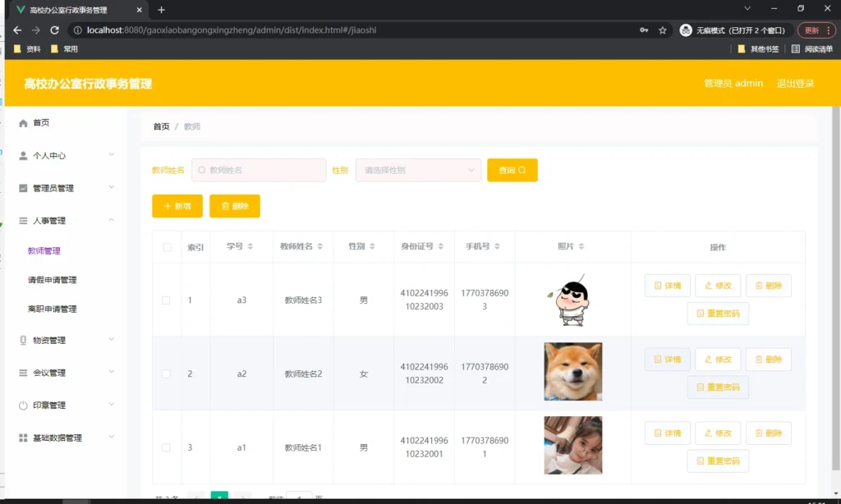
Task: Click the person icon beside 个人中心
Action: click(x=24, y=155)
